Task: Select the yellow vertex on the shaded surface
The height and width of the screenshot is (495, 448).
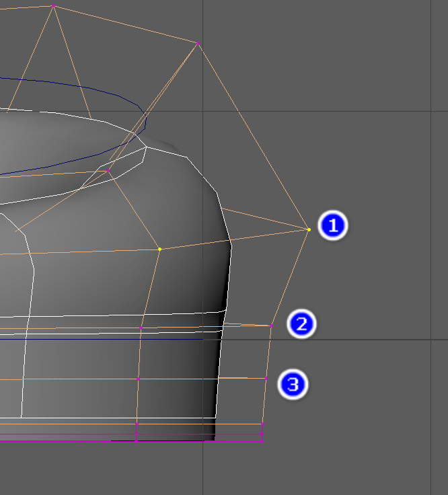Action: (159, 249)
